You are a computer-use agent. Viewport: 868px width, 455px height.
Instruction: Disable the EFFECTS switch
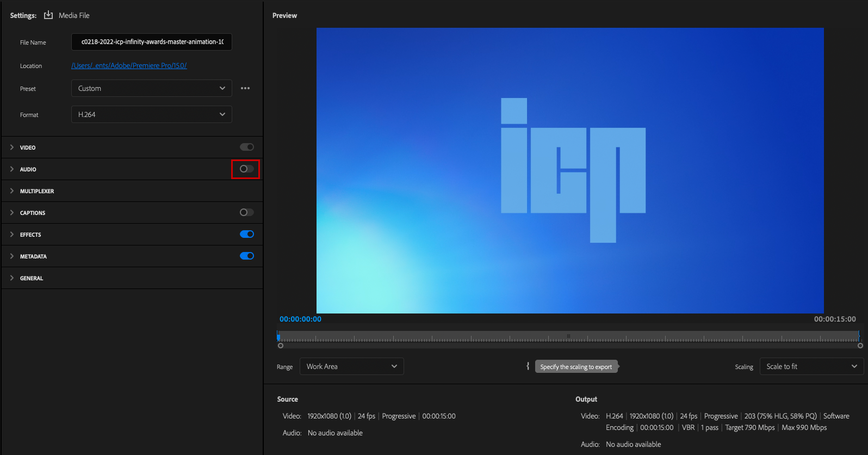[x=247, y=234]
